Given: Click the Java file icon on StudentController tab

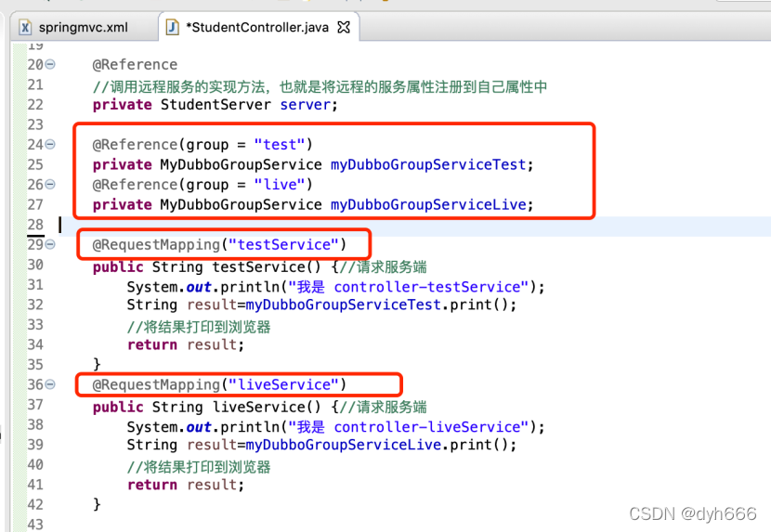Looking at the screenshot, I should pos(172,27).
